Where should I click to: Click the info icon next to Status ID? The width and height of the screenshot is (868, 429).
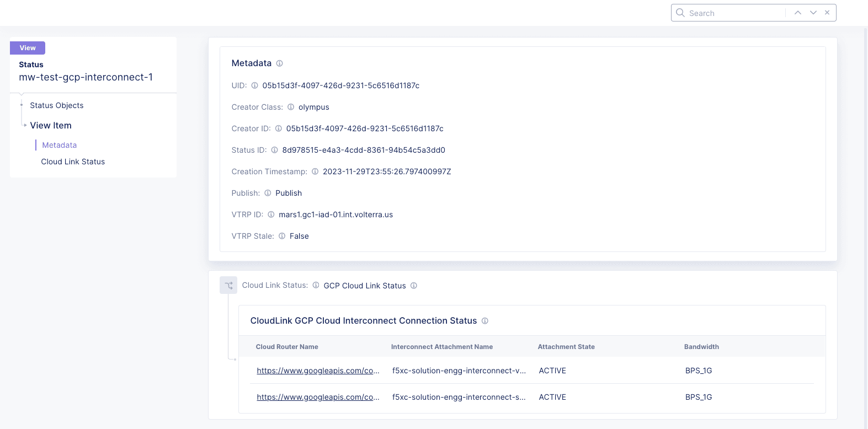tap(274, 150)
